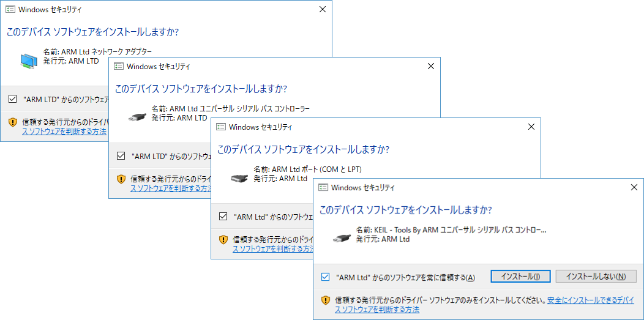644x320 pixels.
Task: Toggle always trust checkbox in COM/LPT port dialog
Action: point(223,216)
